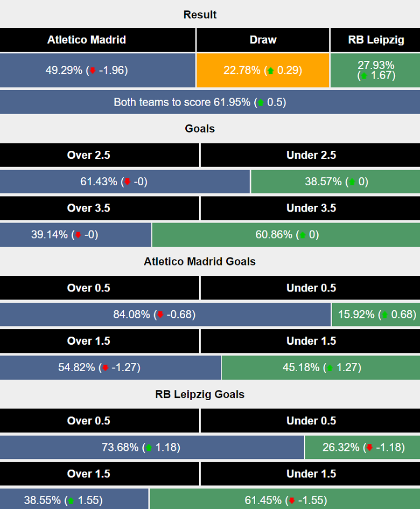Click the green up arrow in the Draw cell
Image resolution: width=420 pixels, height=509 pixels.
pos(270,71)
